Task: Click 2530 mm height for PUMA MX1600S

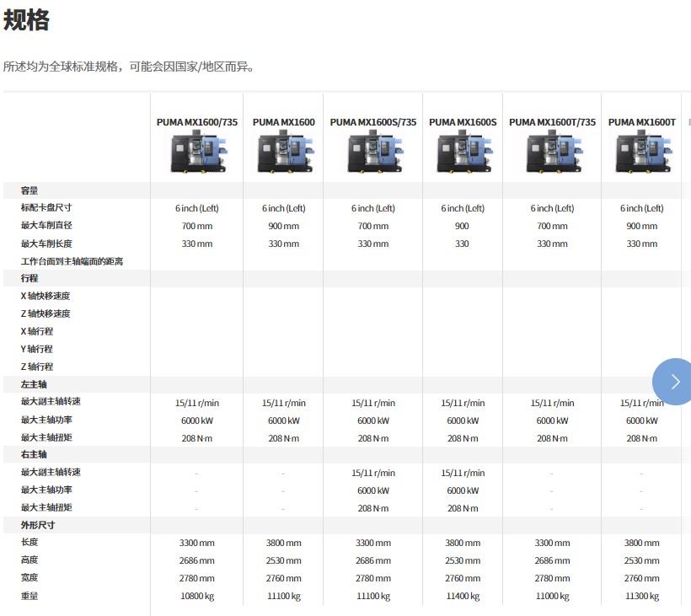Action: coord(463,560)
